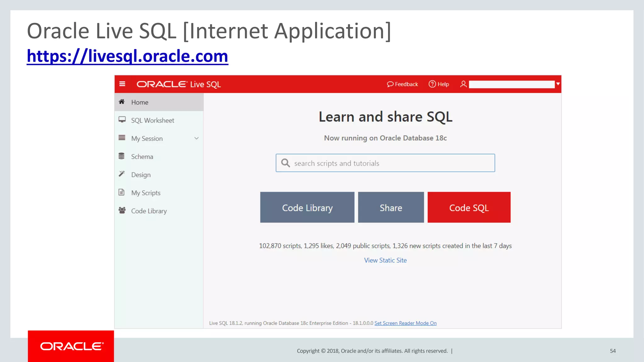Screen dimensions: 644x362
Task: Toggle the hamburger navigation menu icon
Action: (x=122, y=84)
